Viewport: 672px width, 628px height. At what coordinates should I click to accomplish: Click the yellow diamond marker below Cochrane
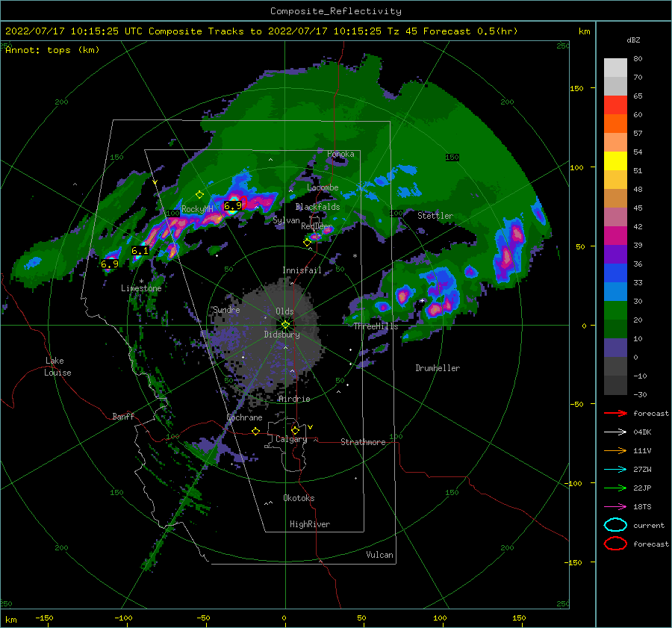pyautogui.click(x=256, y=431)
